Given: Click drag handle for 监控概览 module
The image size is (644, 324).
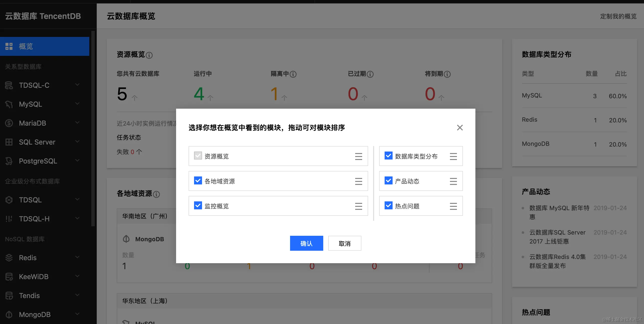Looking at the screenshot, I should [358, 206].
